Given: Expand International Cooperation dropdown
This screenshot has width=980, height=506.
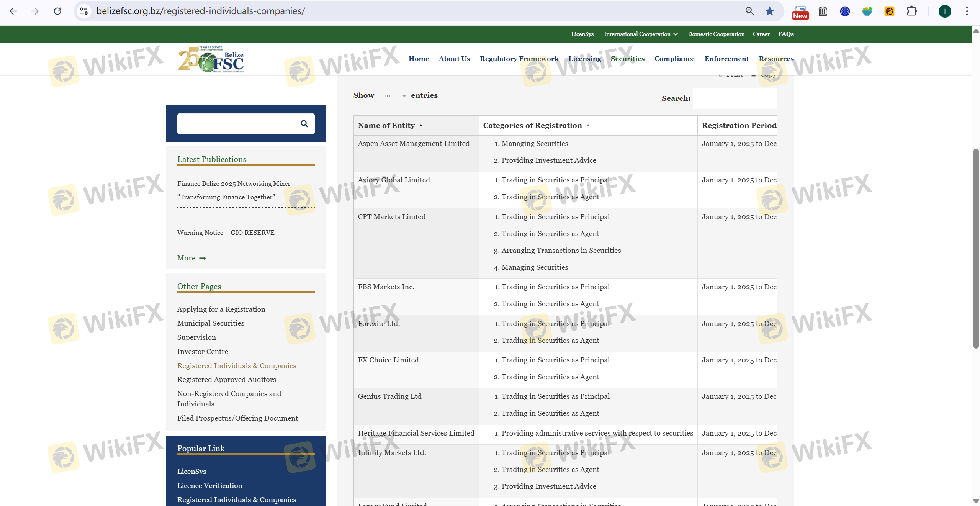Looking at the screenshot, I should (x=640, y=34).
